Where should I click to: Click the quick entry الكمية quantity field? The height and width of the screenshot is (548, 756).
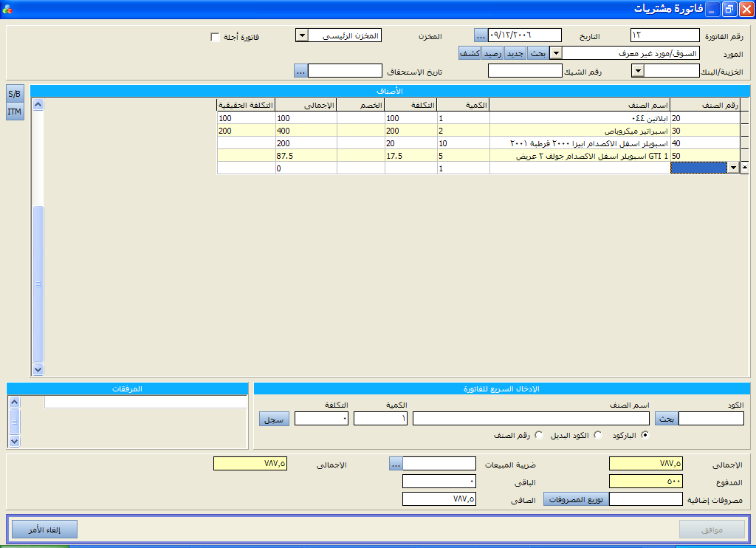coord(380,419)
